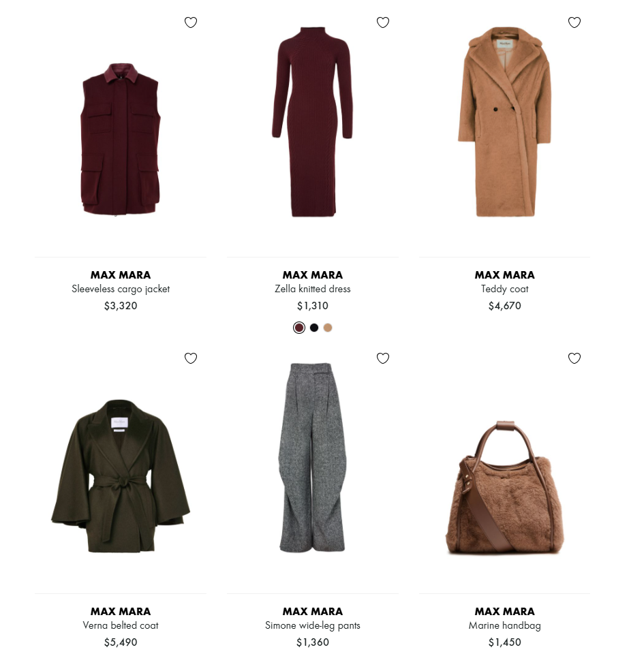644x656 pixels.
Task: Open the camel Teddy coat photo
Action: pos(505,122)
